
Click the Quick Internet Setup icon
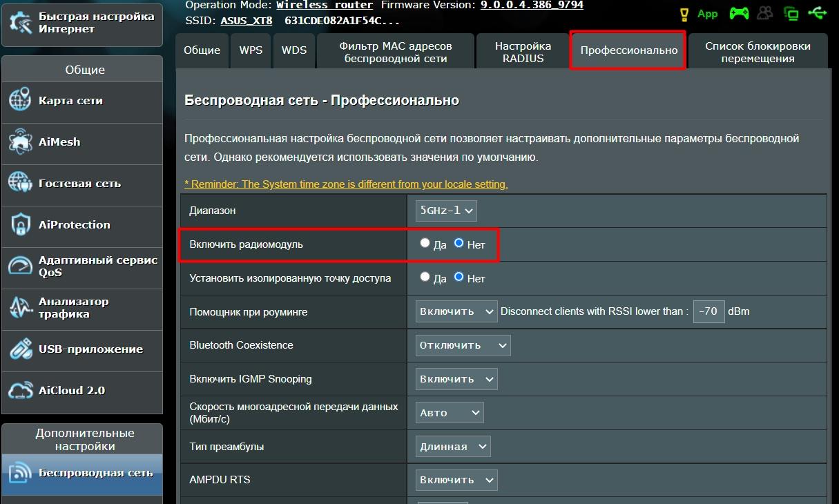[x=21, y=22]
